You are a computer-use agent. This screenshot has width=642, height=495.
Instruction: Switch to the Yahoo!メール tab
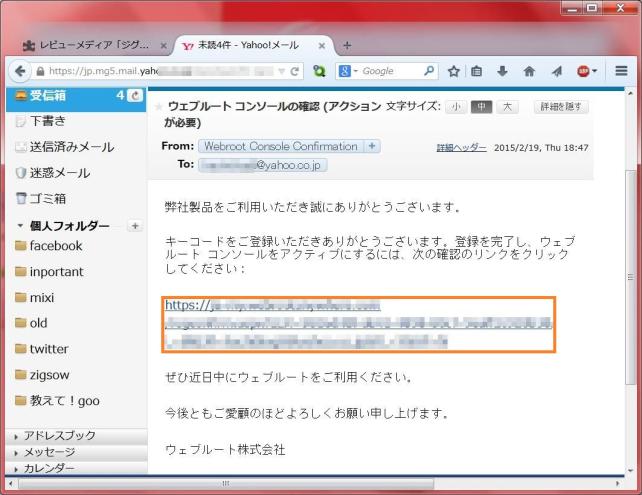tap(254, 45)
